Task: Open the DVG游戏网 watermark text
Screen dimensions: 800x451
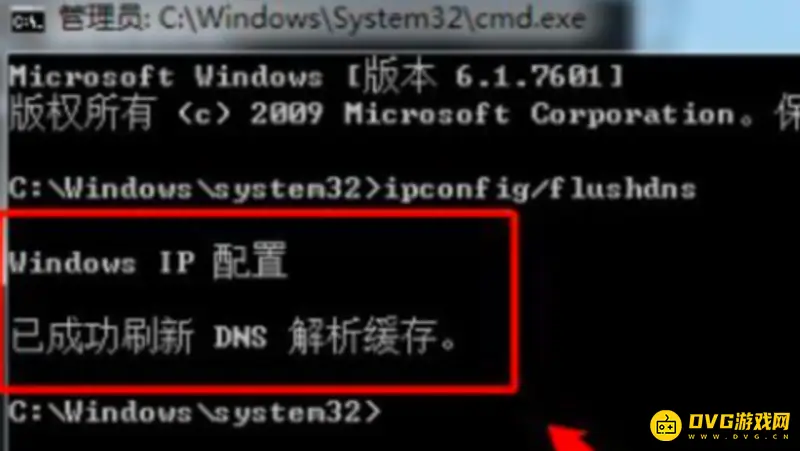Action: pos(739,421)
